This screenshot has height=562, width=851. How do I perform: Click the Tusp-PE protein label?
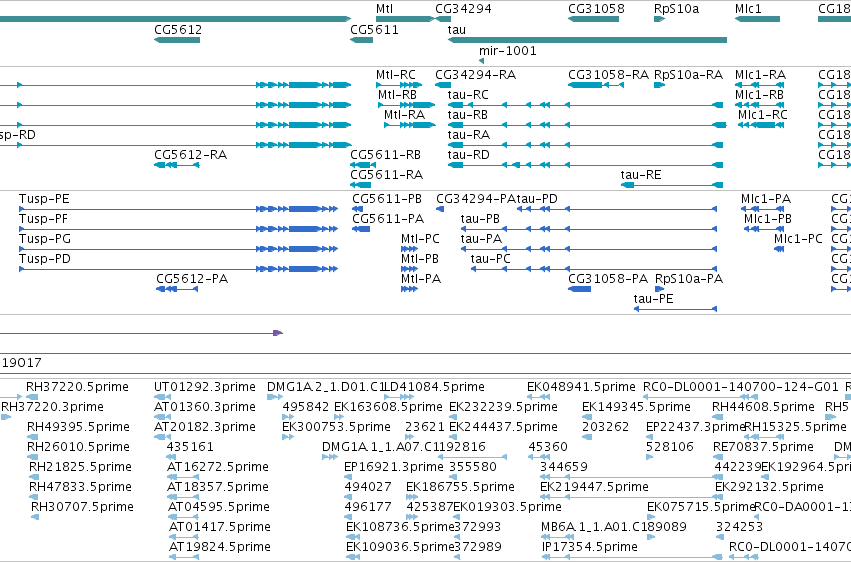pyautogui.click(x=44, y=199)
